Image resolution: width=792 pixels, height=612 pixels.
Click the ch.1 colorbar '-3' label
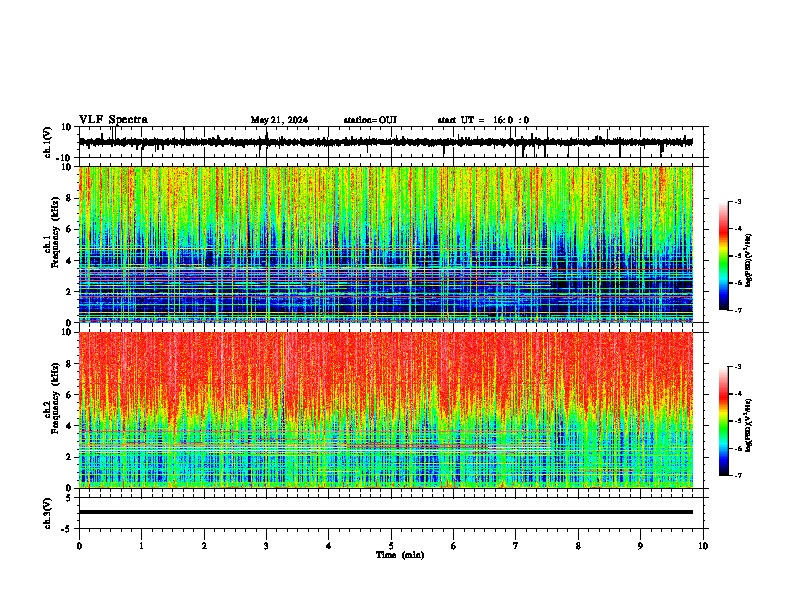(737, 201)
